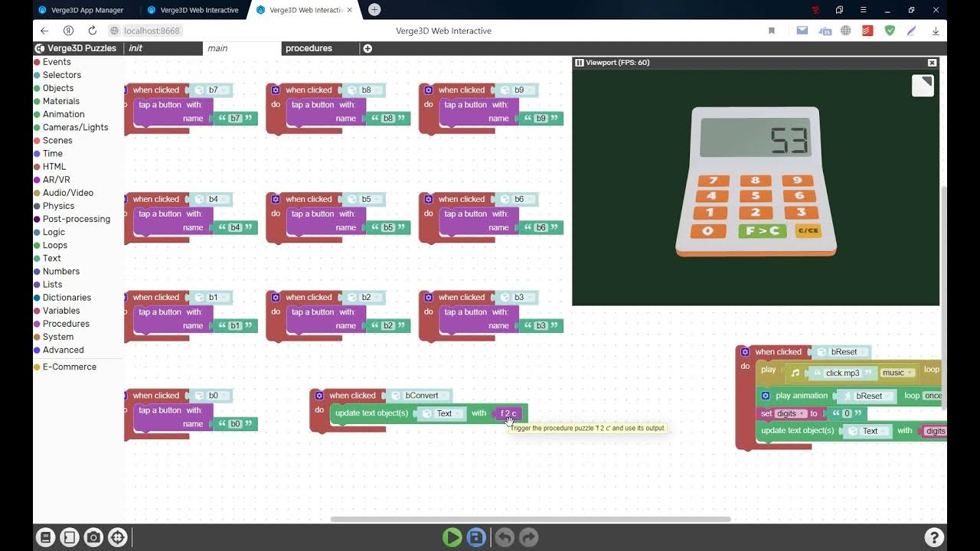
Task: Switch to the main tab
Action: [x=217, y=48]
